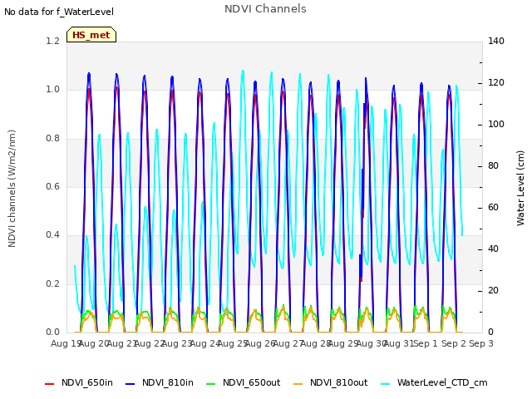The image size is (532, 399).
Task: Click the 0.8 tick on left axis
Action: (52, 139)
